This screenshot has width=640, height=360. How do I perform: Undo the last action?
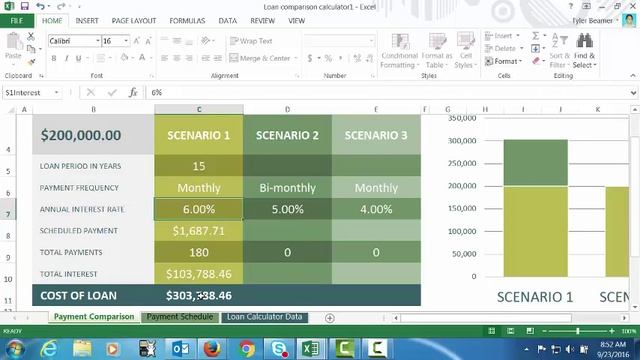coord(40,6)
